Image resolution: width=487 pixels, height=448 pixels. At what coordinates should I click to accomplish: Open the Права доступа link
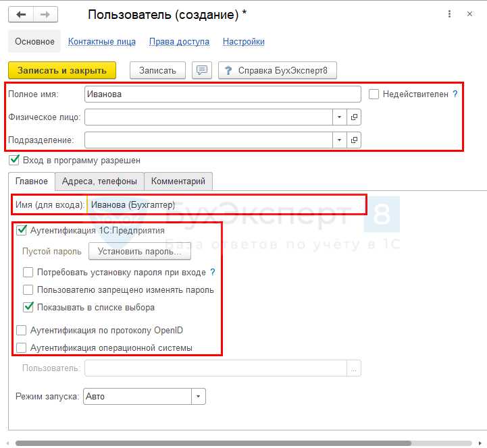(179, 41)
